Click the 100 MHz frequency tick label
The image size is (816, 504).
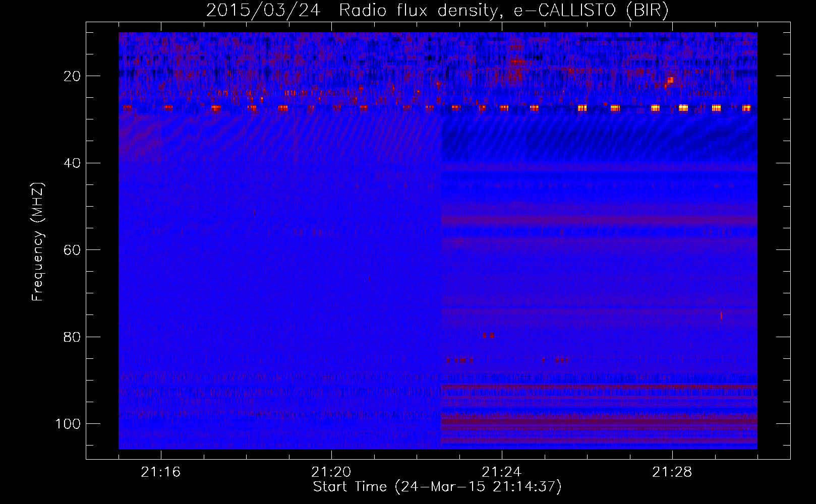[x=68, y=424]
